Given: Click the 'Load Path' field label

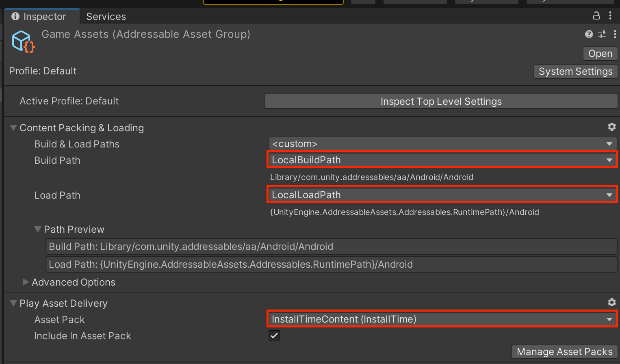Looking at the screenshot, I should [57, 195].
